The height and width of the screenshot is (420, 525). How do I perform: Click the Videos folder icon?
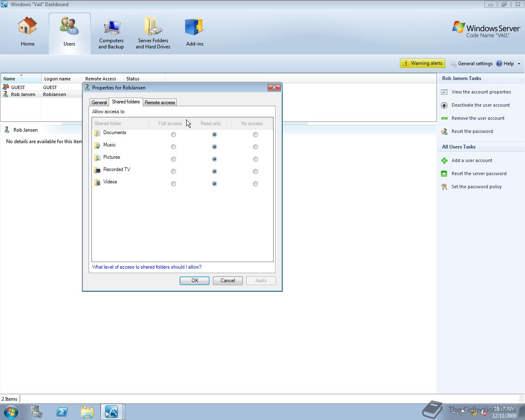click(x=97, y=182)
